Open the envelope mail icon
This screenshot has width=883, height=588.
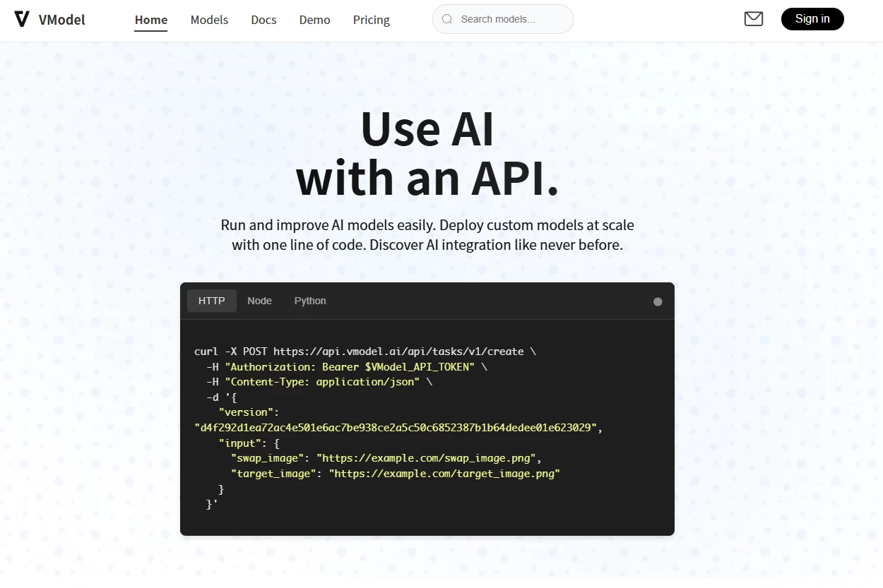tap(753, 19)
